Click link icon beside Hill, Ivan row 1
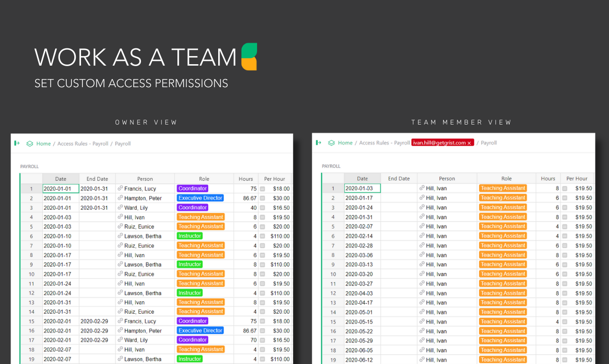Viewport: 609px width, 364px height. point(422,188)
